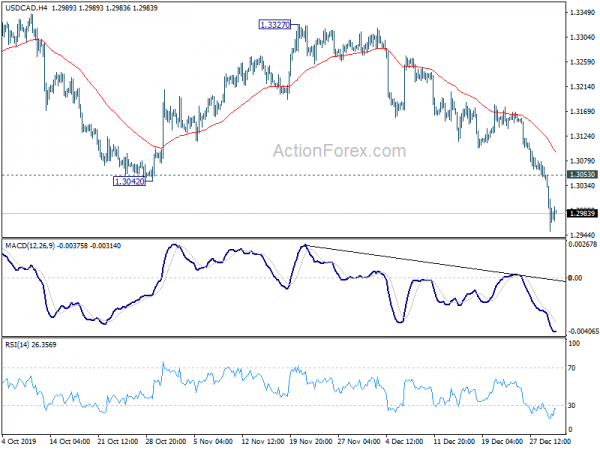Click the 19 Dec 04:00 time label
Screen dimensions: 600x450
point(502,441)
